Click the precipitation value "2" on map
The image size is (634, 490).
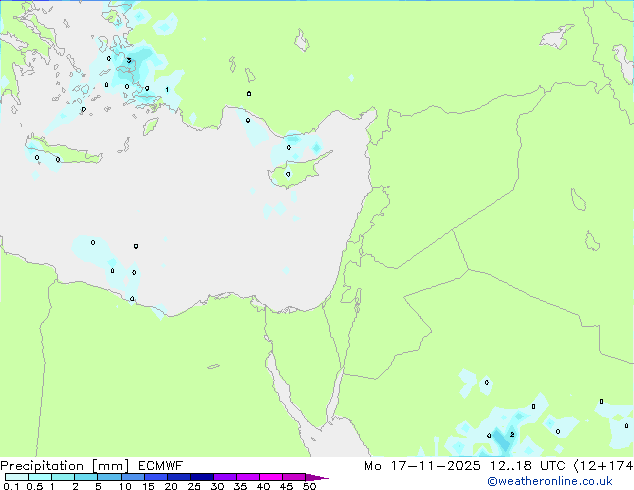(x=512, y=435)
